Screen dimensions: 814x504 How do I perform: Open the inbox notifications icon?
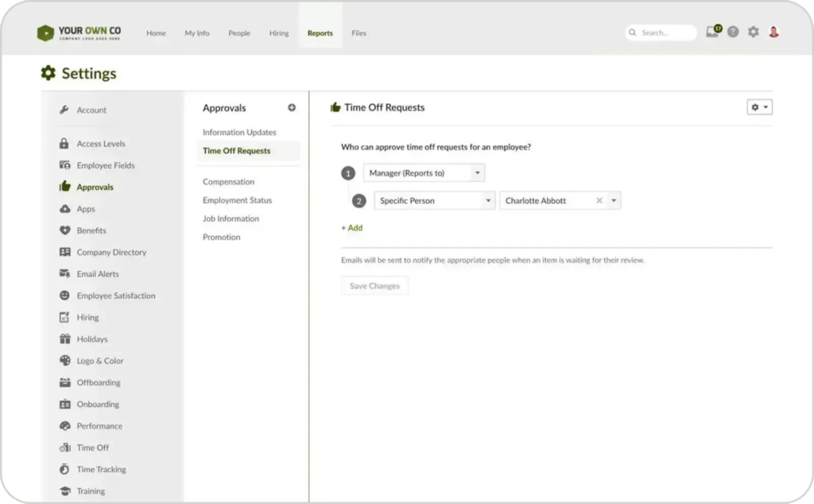pyautogui.click(x=713, y=33)
